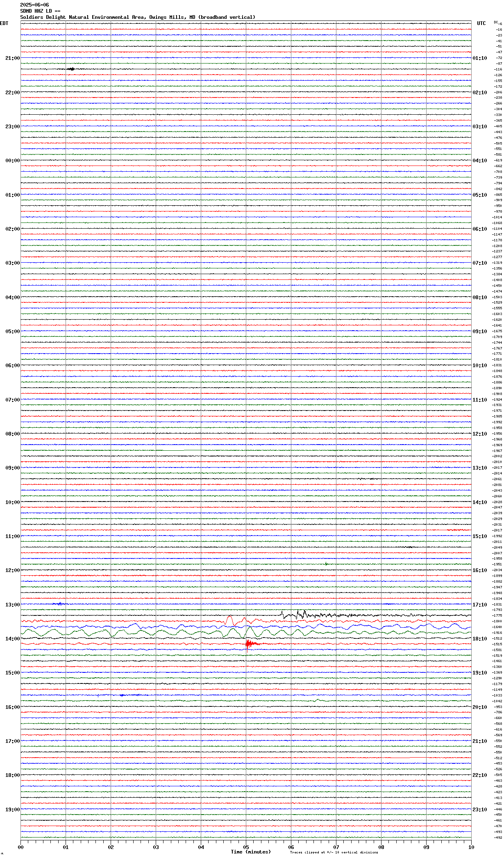This screenshot has width=504, height=858.
Task: Click the bottom axis tick labeled 01
Action: pos(66,847)
